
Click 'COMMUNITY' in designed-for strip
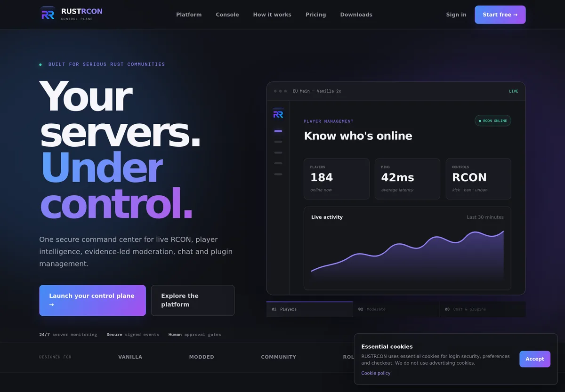pyautogui.click(x=279, y=357)
